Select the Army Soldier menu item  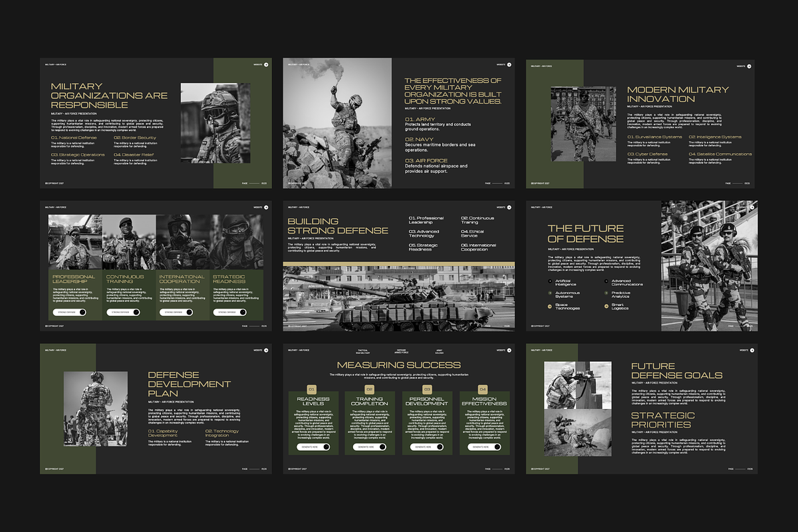tap(440, 351)
